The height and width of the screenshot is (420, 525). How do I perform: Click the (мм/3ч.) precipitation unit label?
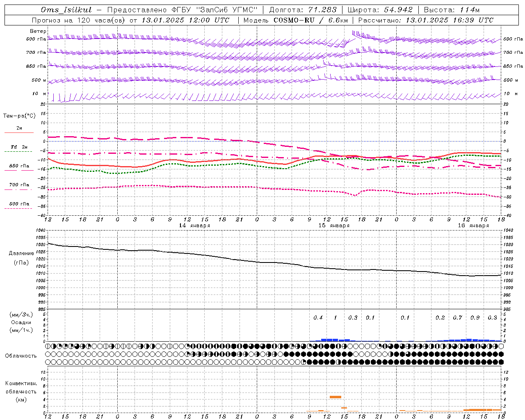click(21, 315)
